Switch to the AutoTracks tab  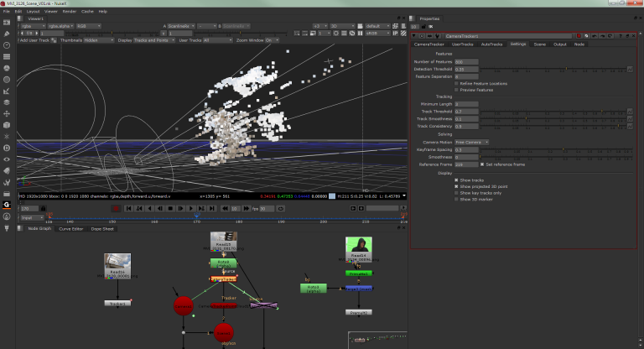click(493, 44)
